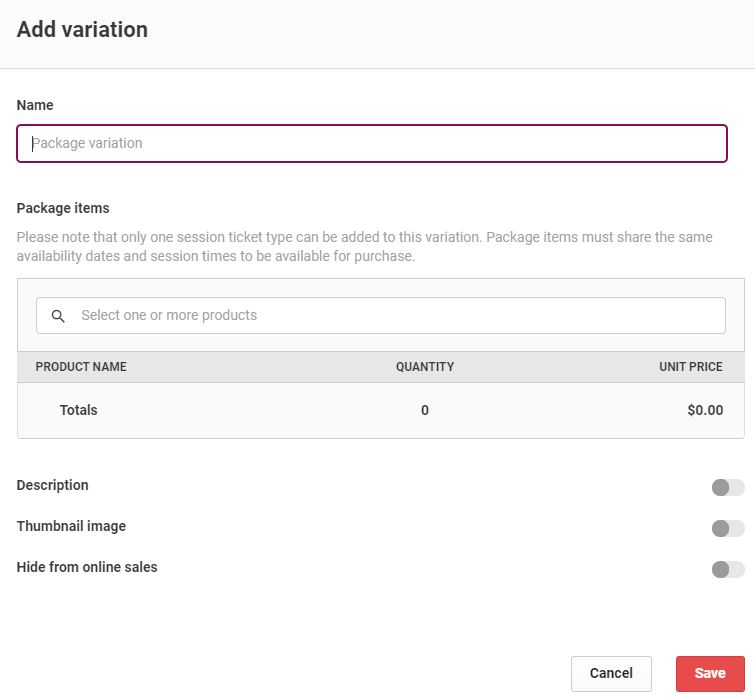Click the QUANTITY column header
This screenshot has width=755, height=699.
[425, 367]
